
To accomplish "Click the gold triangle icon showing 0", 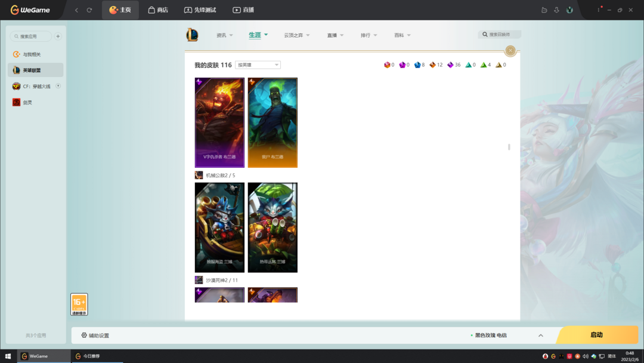I will pos(499,65).
